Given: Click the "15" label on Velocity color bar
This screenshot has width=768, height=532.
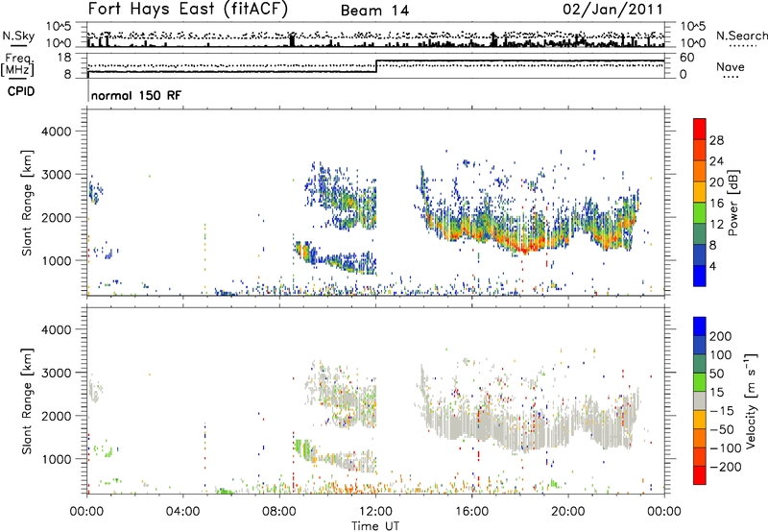Looking at the screenshot, I should (716, 392).
